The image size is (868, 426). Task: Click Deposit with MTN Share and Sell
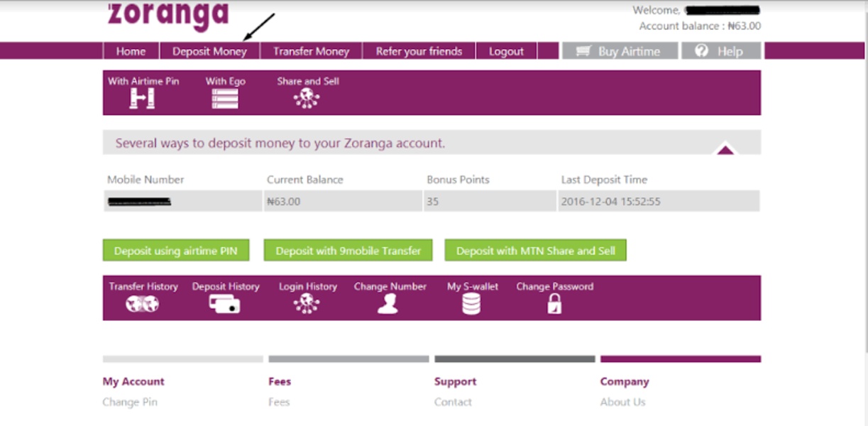pyautogui.click(x=536, y=251)
